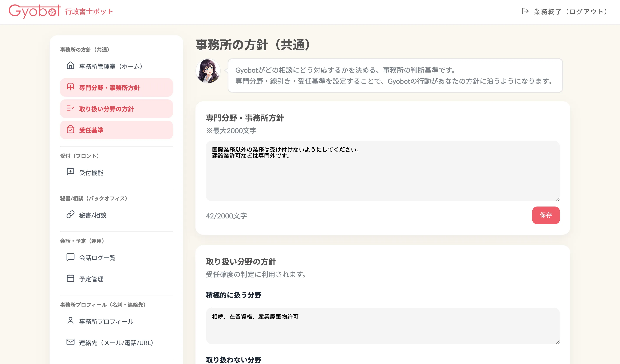Image resolution: width=620 pixels, height=364 pixels.
Task: Click the Gyobot logo
Action: click(x=34, y=11)
